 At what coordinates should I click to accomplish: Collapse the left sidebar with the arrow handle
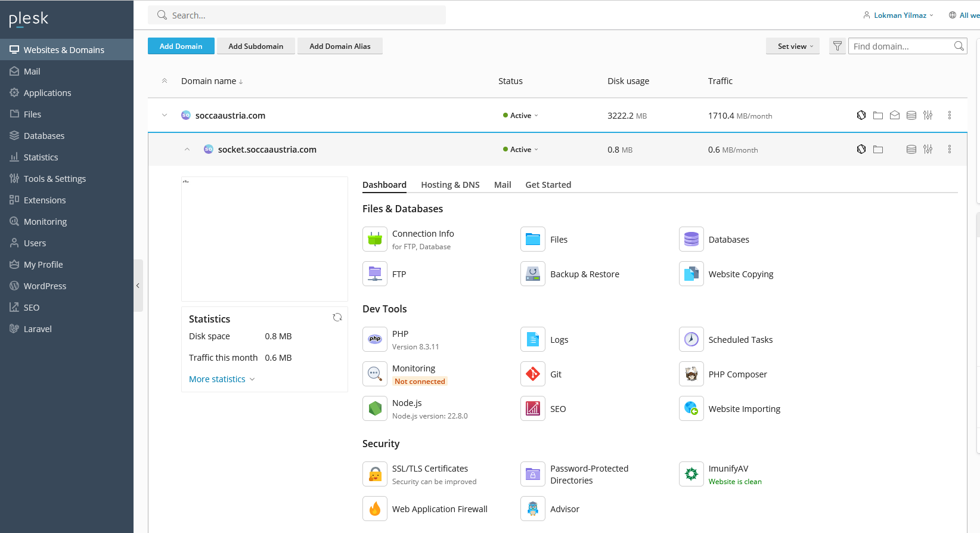point(138,286)
